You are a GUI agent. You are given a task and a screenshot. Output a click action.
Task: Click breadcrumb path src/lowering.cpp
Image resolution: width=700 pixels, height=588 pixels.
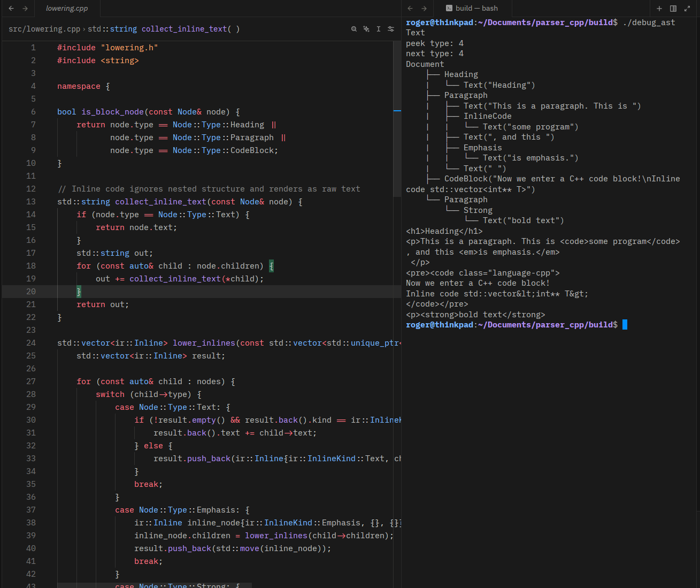pyautogui.click(x=44, y=29)
